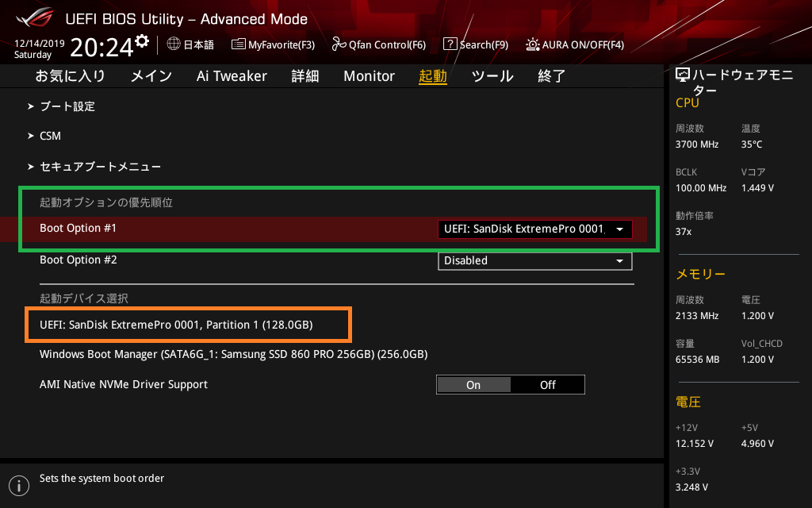Click the メモリー section heading
The width and height of the screenshot is (812, 508).
701,274
